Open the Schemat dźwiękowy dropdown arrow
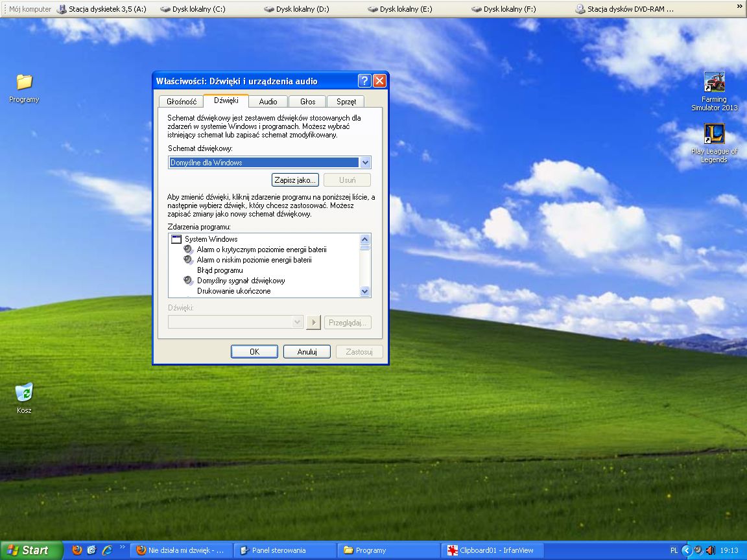747x560 pixels. tap(365, 163)
